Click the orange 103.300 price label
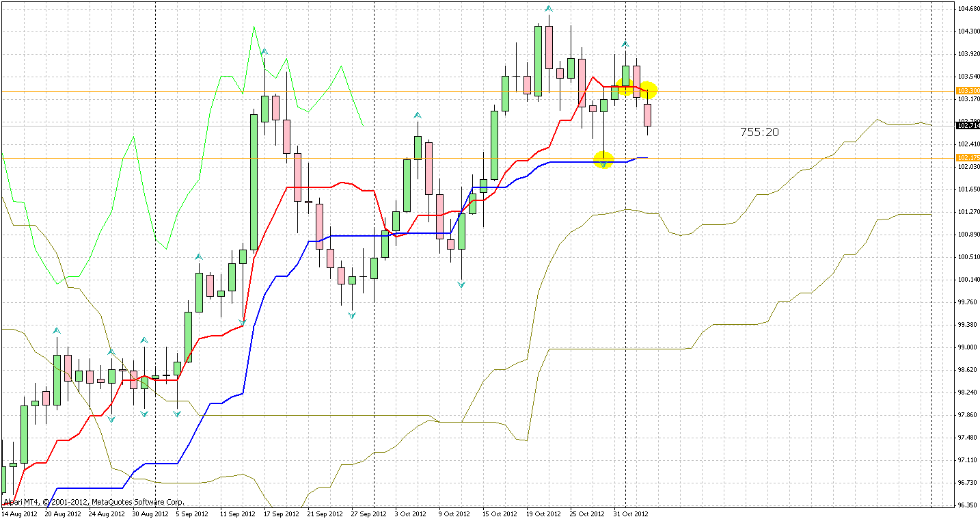The width and height of the screenshot is (980, 519). pyautogui.click(x=968, y=90)
